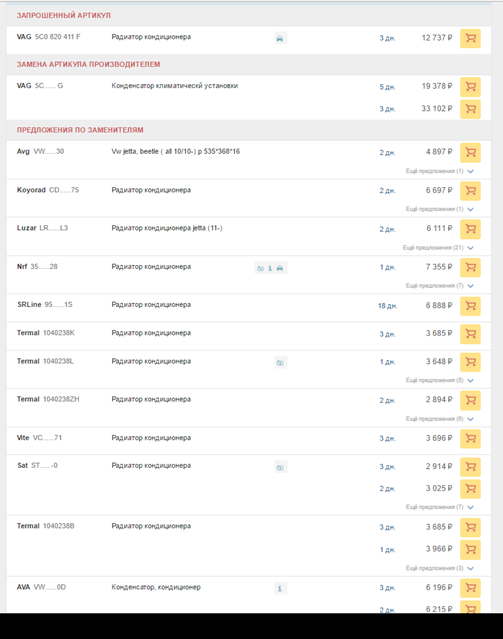Open Luzar brand link
This screenshot has height=639, width=503.
[x=26, y=228]
